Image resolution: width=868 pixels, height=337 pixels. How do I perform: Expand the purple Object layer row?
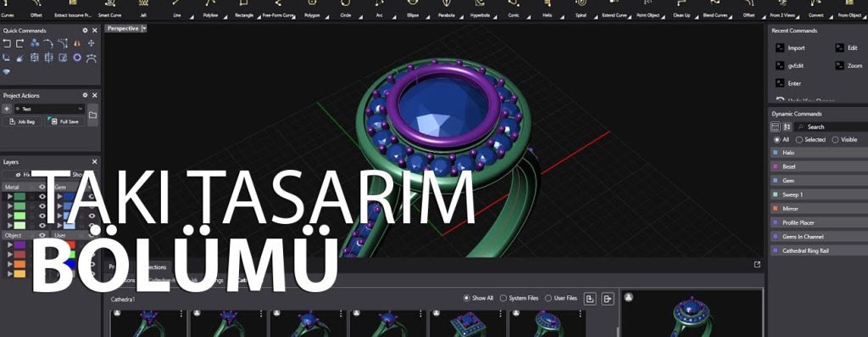10,245
